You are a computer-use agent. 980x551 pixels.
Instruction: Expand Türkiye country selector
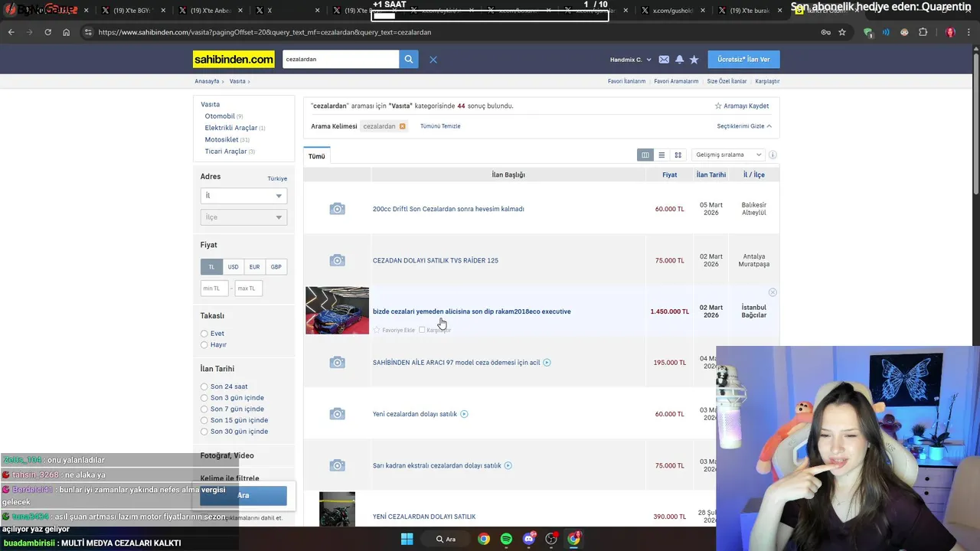point(277,178)
